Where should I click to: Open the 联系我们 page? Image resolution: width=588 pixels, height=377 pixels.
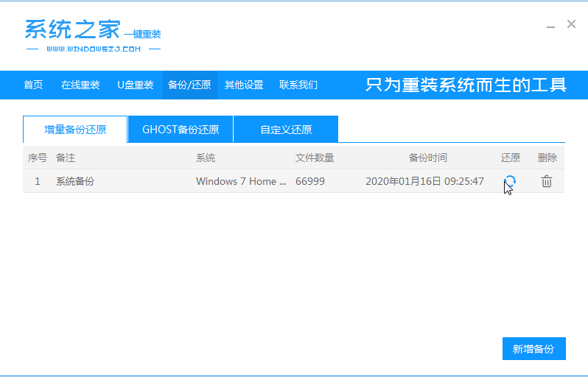pos(298,85)
